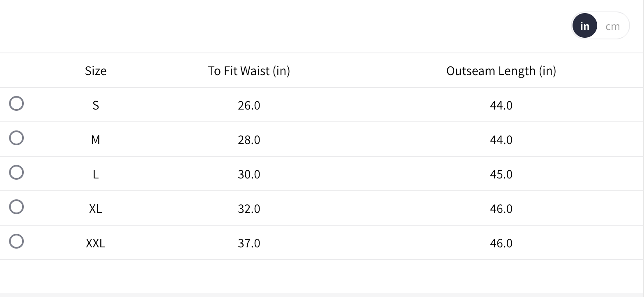
Task: Click the To Fit Waist column header
Action: 249,71
